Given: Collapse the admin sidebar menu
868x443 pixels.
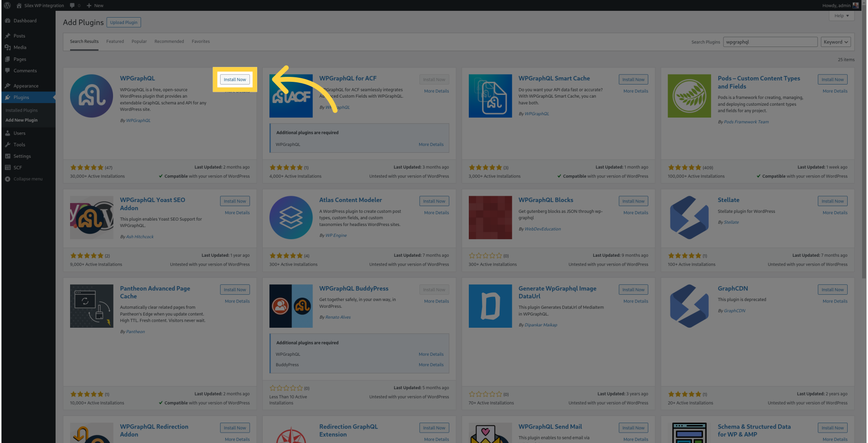Looking at the screenshot, I should click(x=28, y=179).
